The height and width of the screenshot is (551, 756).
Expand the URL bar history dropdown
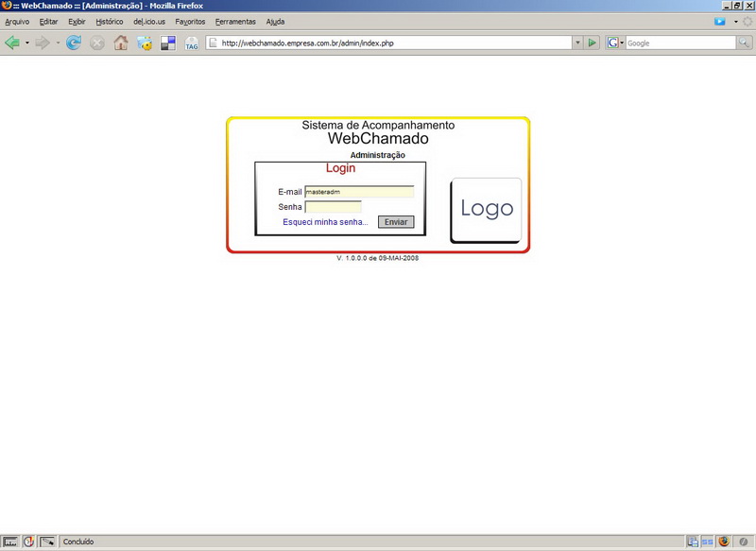click(577, 43)
